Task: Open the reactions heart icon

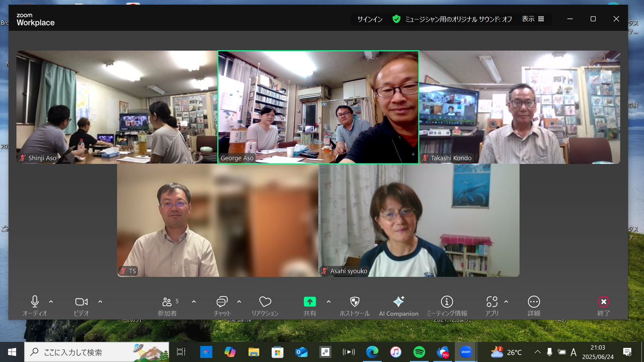Action: (265, 302)
